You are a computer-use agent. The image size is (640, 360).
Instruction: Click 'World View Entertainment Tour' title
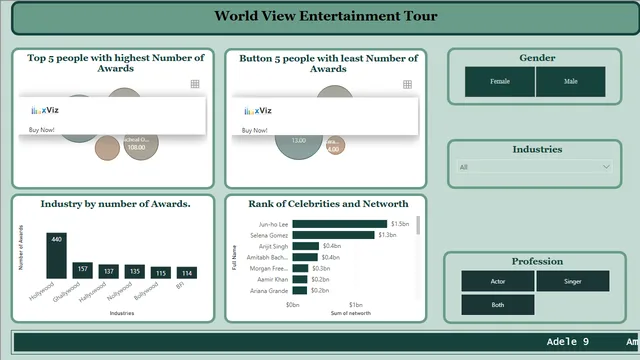(326, 16)
